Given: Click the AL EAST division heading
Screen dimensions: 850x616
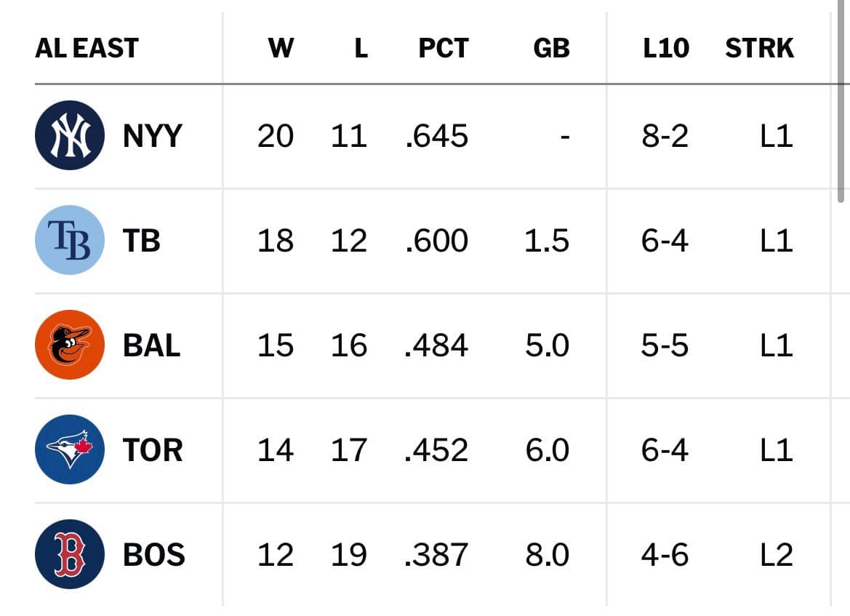Looking at the screenshot, I should (87, 48).
